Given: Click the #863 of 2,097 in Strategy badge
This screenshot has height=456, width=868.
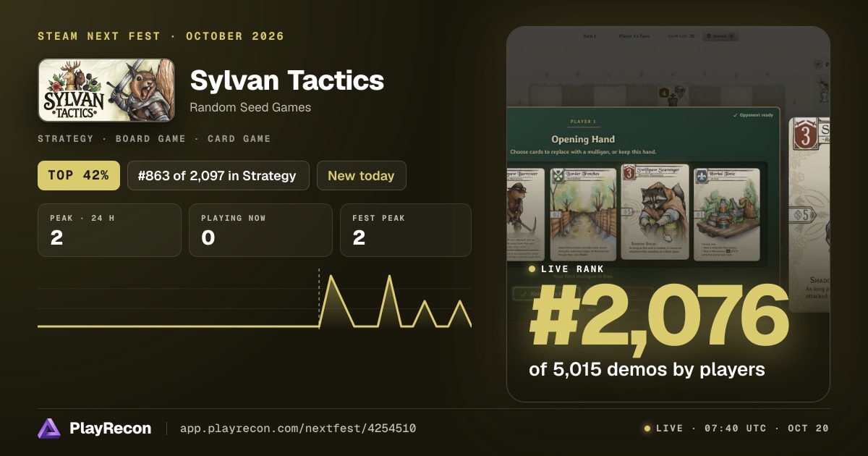Looking at the screenshot, I should 218,175.
